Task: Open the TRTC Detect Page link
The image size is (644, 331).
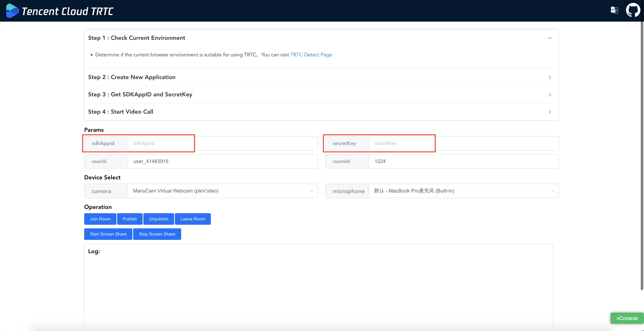Action: [311, 55]
